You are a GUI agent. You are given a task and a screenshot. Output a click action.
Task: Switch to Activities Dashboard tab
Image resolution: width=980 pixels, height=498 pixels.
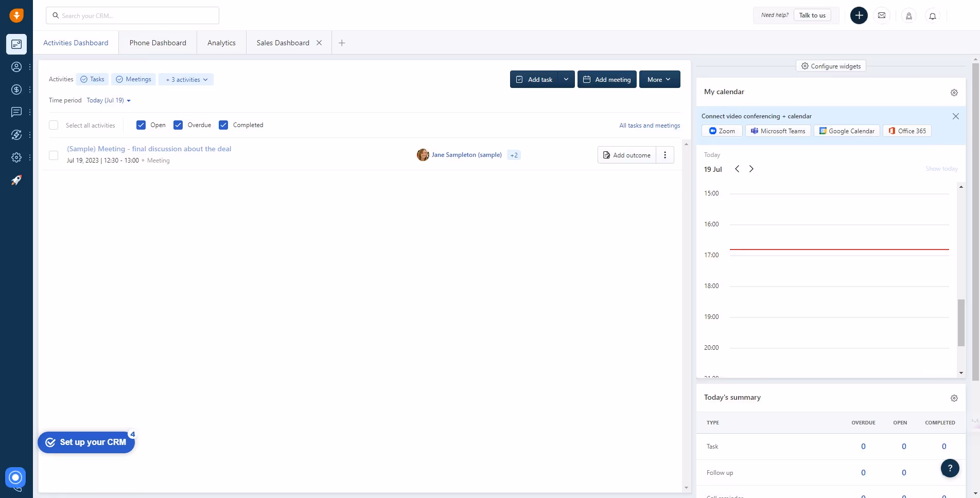pyautogui.click(x=76, y=43)
